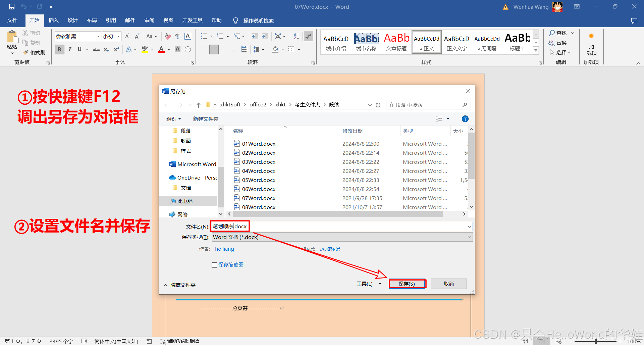Click the 添加标记 link

pos(330,249)
